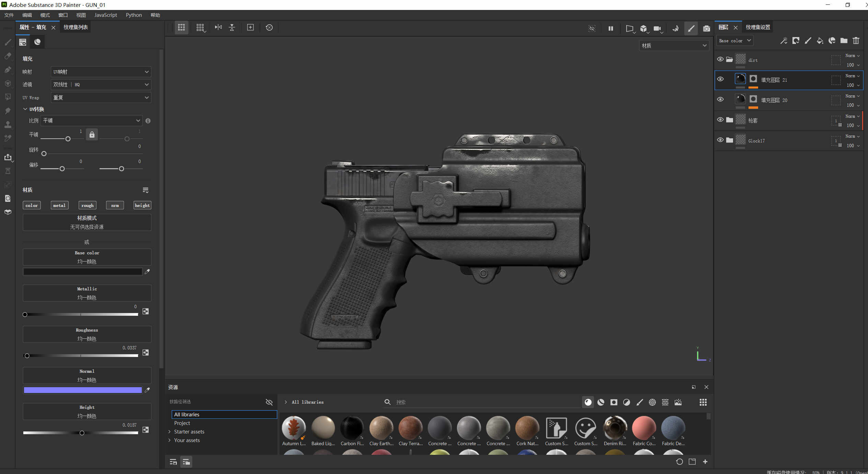Screen dimensions: 868x474
Task: Toggle the height channel button
Action: [142, 205]
